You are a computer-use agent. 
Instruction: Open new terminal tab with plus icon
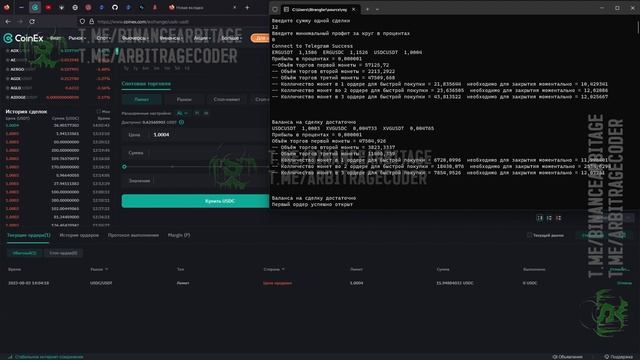point(367,9)
